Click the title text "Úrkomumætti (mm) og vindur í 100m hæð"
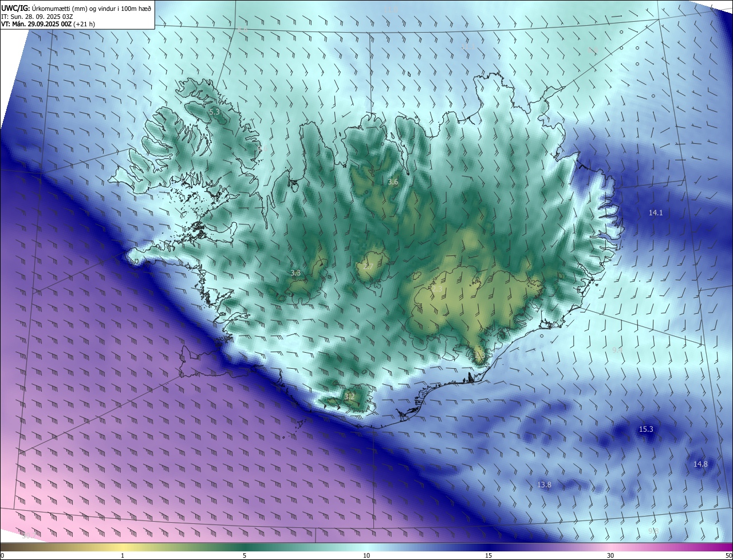 click(92, 8)
